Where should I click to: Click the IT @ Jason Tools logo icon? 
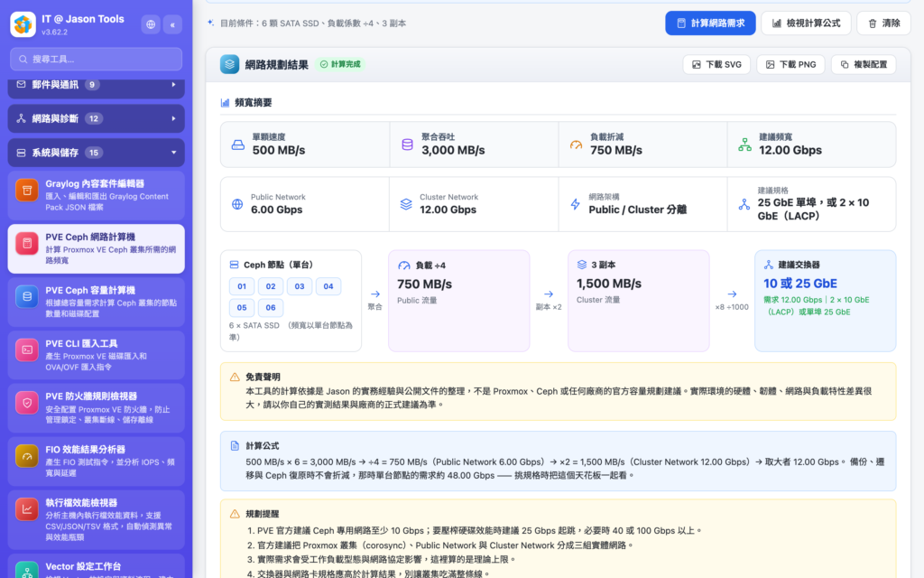click(x=23, y=24)
